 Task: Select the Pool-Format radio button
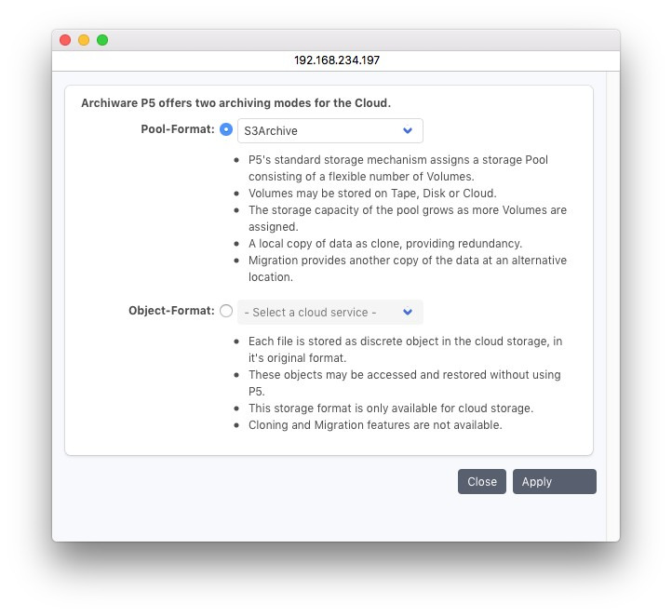pyautogui.click(x=226, y=130)
